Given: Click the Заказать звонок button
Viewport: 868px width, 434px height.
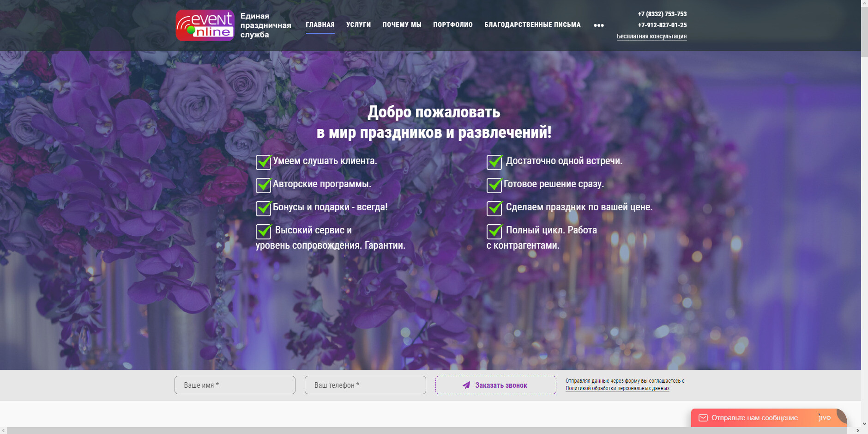Looking at the screenshot, I should pyautogui.click(x=496, y=385).
